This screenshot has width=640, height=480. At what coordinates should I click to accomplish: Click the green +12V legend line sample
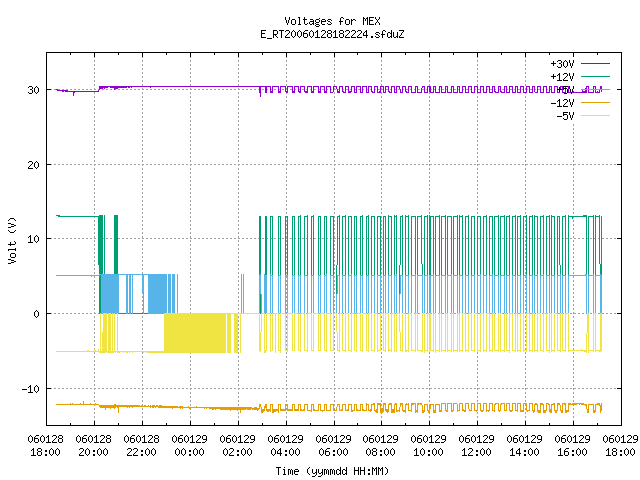click(595, 76)
